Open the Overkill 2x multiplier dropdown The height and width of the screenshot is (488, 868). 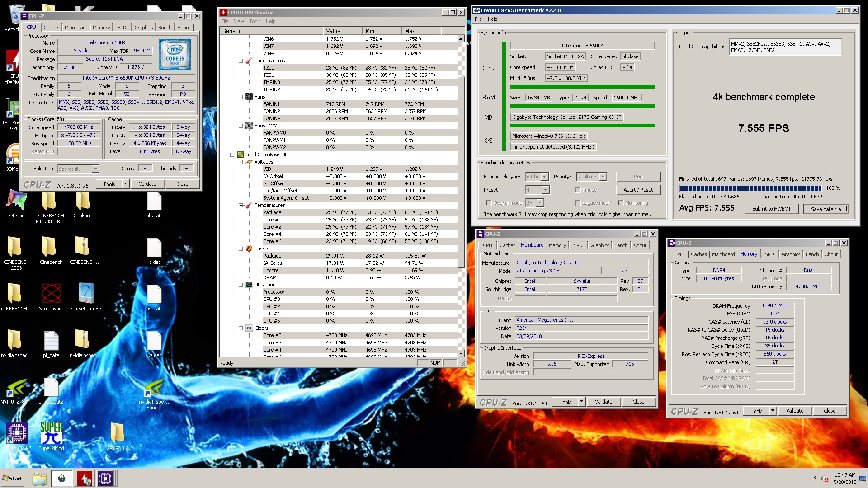click(540, 203)
